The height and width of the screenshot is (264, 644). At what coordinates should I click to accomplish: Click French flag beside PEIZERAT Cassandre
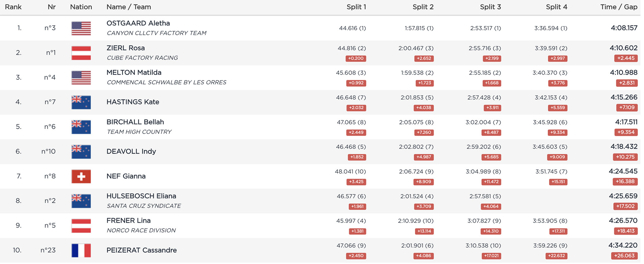click(x=81, y=250)
